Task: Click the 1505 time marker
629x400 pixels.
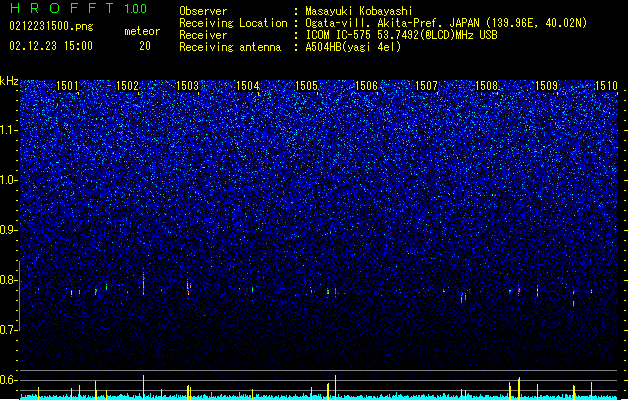Action: pos(306,86)
